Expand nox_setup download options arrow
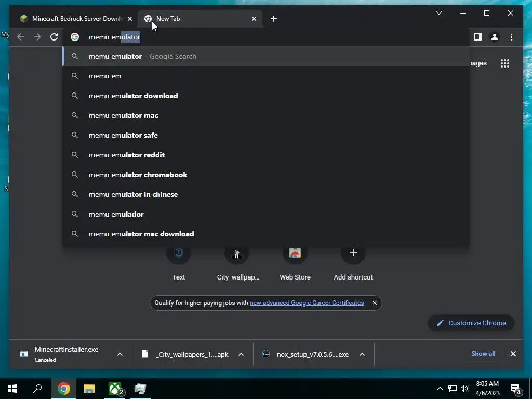The image size is (532, 399). (362, 354)
